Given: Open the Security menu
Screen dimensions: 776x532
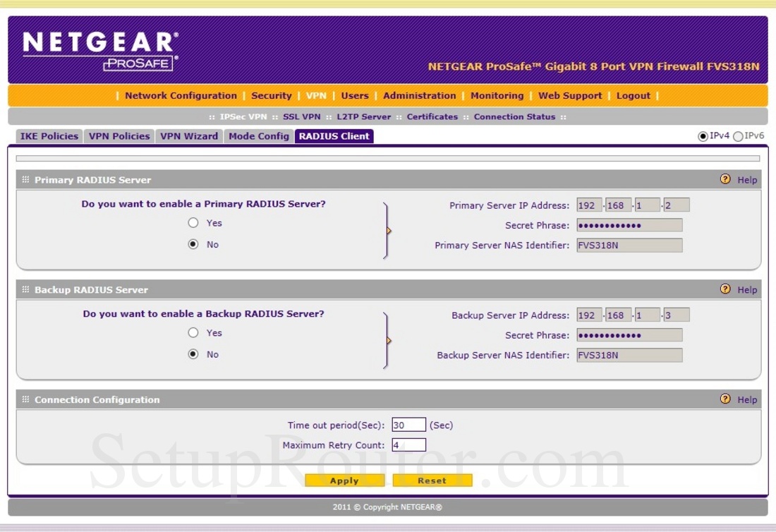Looking at the screenshot, I should tap(271, 95).
